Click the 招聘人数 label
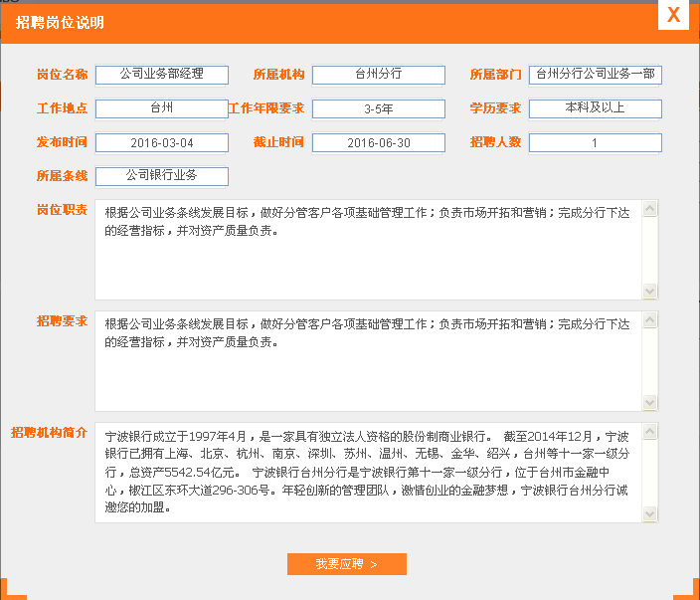Screen dimensions: 700x600 495,142
